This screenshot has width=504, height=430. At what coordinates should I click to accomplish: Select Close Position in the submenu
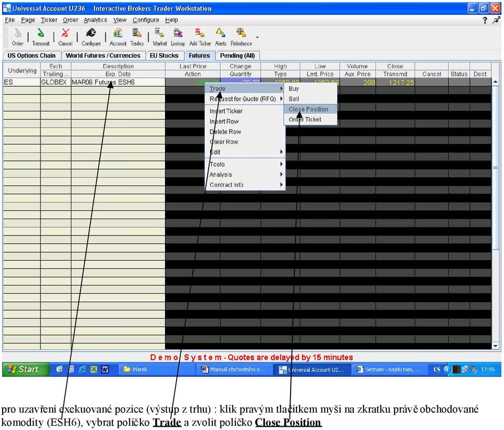311,109
